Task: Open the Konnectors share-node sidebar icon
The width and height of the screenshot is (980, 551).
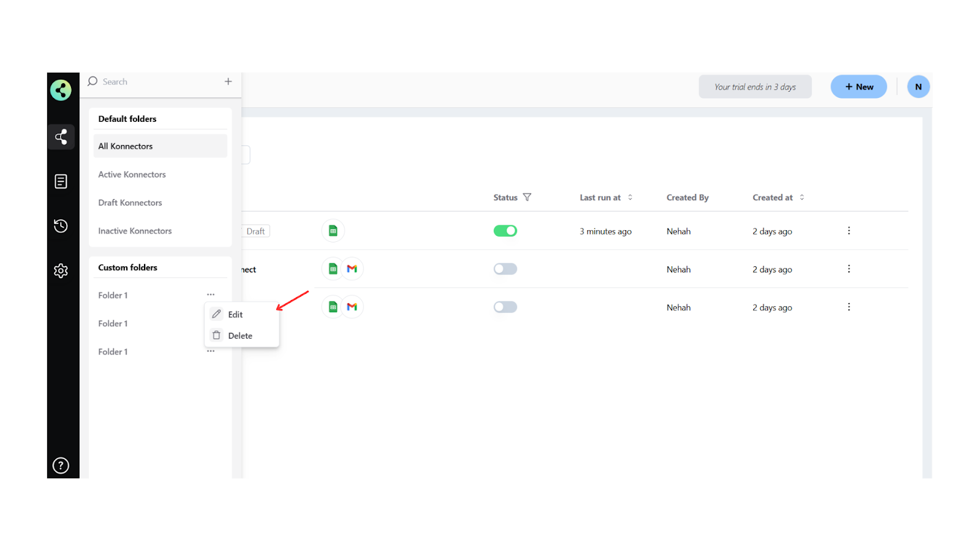Action: 61,137
